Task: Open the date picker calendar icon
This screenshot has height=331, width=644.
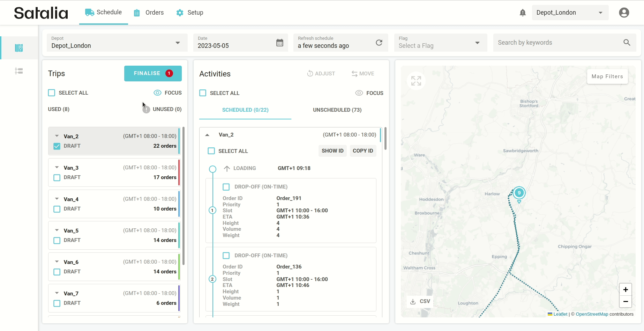Action: [279, 43]
